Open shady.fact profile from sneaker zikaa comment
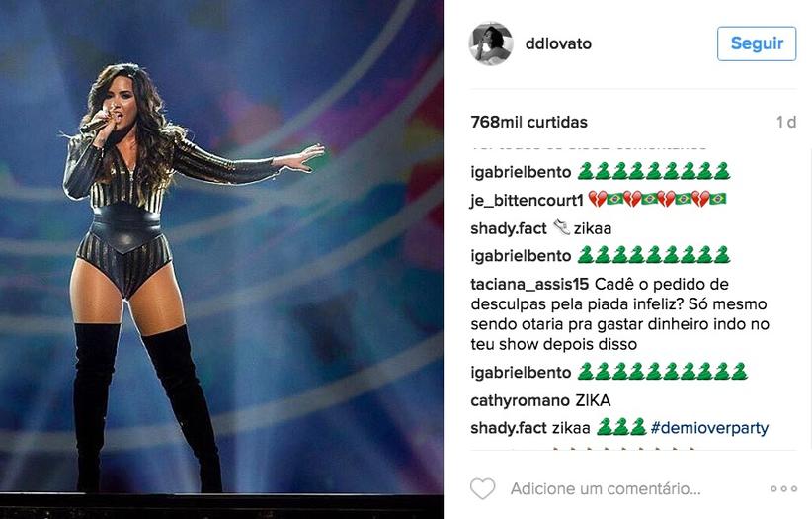This screenshot has width=812, height=519. 508,228
